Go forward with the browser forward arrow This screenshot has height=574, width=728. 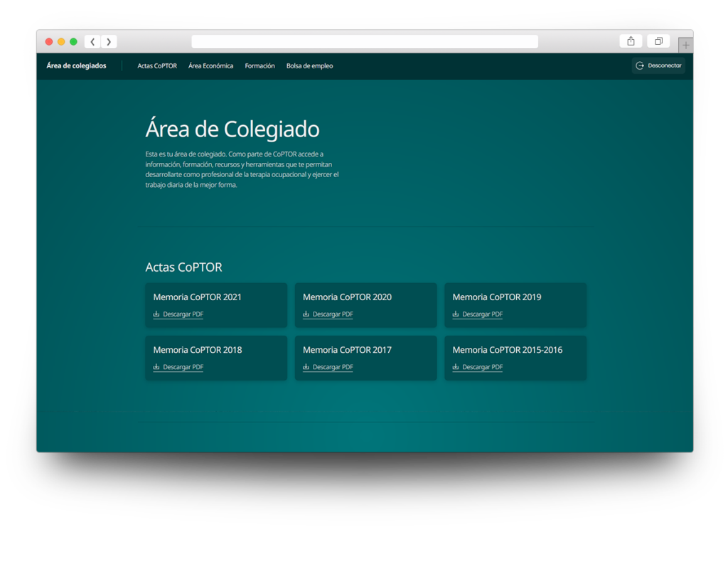[x=109, y=42]
